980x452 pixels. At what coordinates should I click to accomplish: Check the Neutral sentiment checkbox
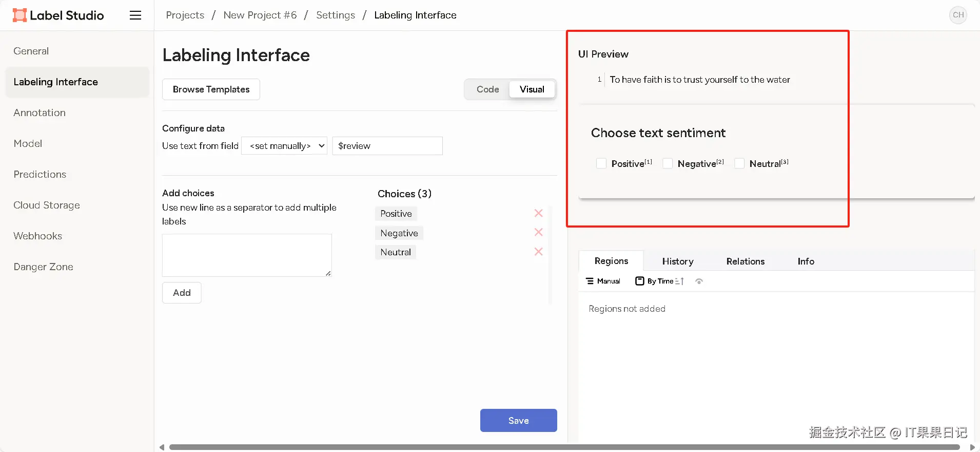[x=739, y=163]
